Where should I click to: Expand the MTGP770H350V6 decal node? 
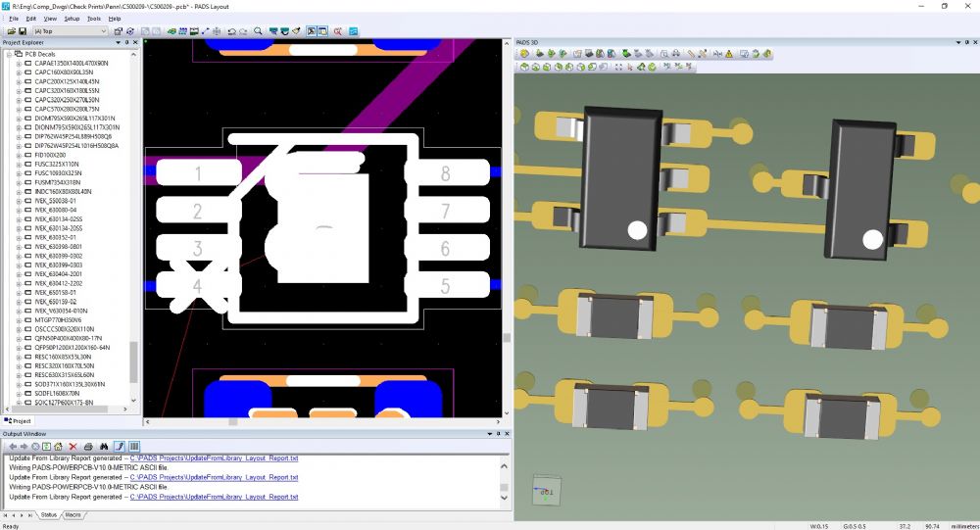pyautogui.click(x=19, y=320)
